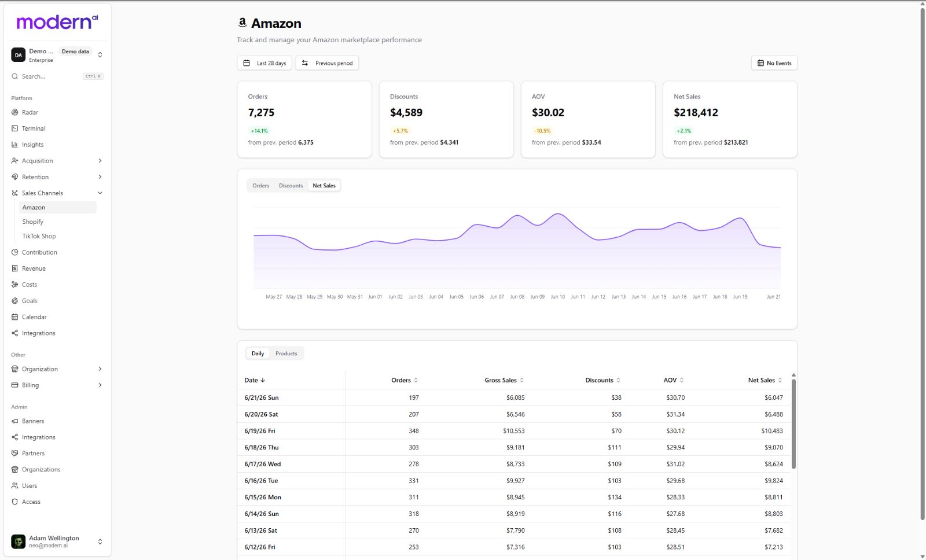Select the Daily table tab
The width and height of the screenshot is (926, 560).
(x=258, y=353)
